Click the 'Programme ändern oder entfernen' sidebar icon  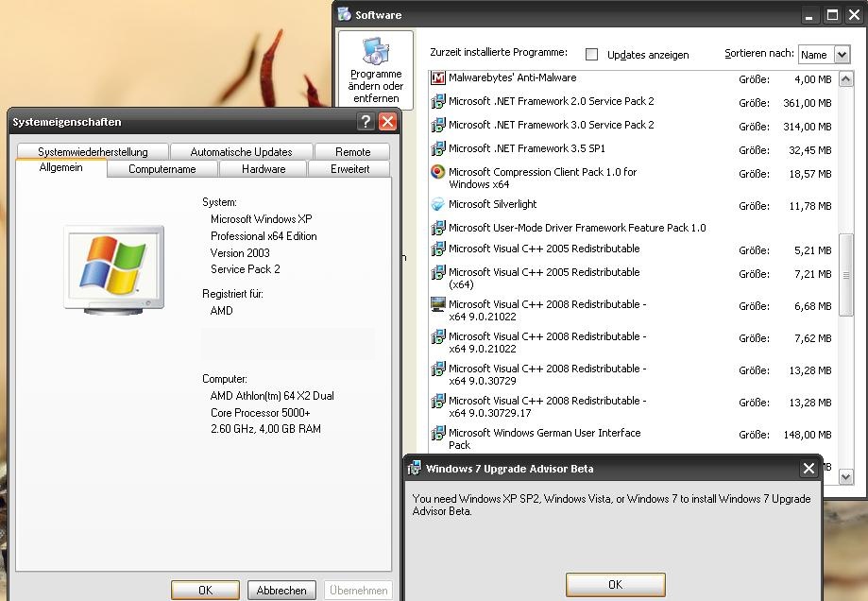(x=376, y=50)
